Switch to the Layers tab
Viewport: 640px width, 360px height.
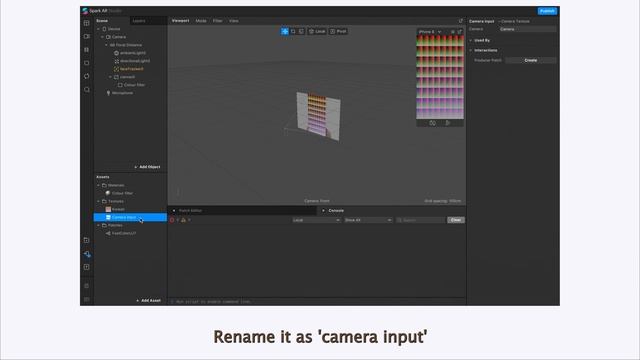(139, 21)
